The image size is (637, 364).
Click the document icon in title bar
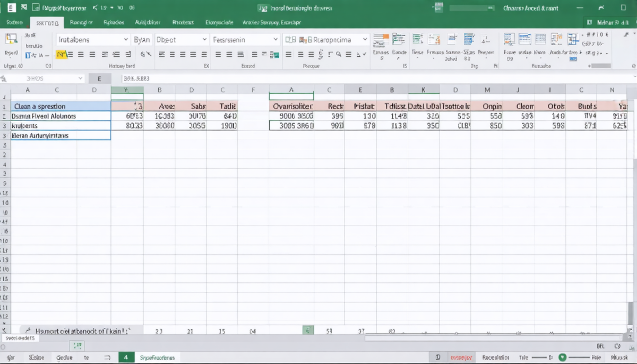[x=12, y=7]
